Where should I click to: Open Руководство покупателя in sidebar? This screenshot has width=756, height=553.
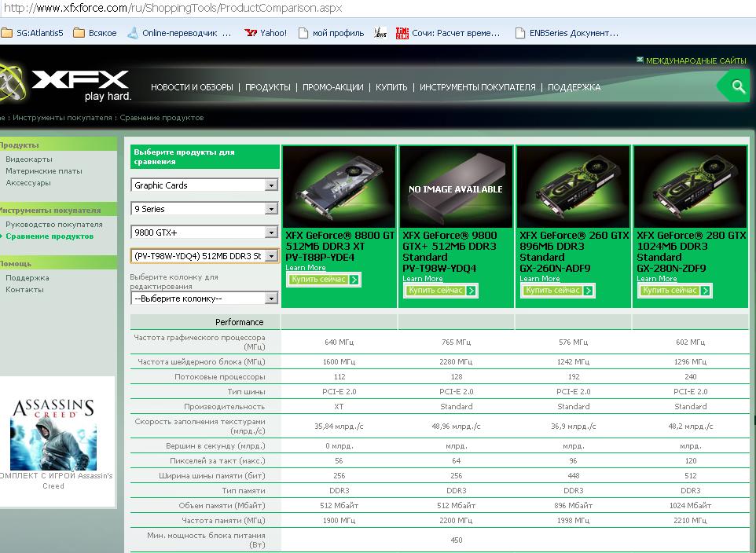pos(54,224)
